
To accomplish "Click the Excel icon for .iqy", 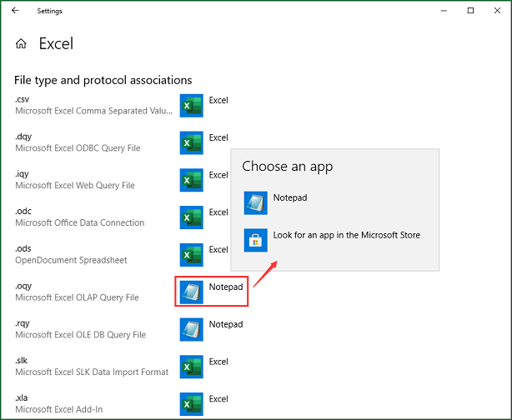I will coord(191,181).
